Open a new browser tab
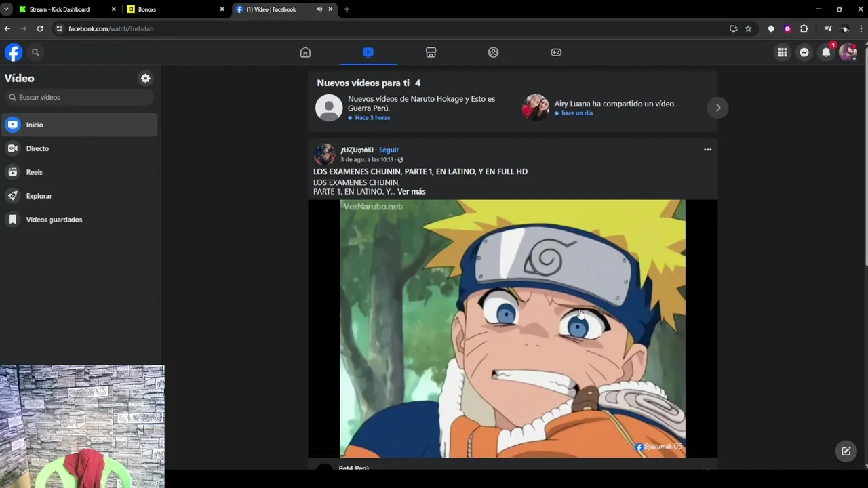Image resolution: width=868 pixels, height=488 pixels. point(347,9)
